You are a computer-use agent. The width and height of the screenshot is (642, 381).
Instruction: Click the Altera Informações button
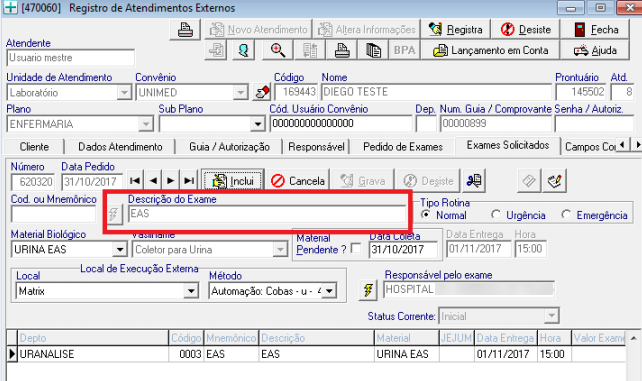click(367, 29)
